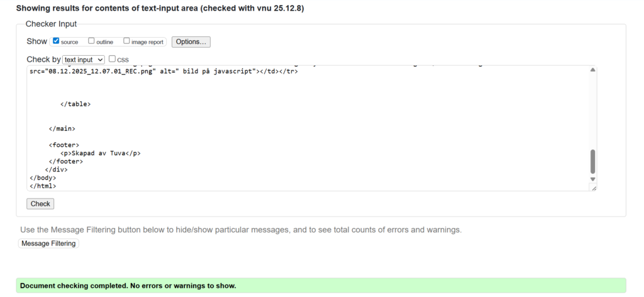This screenshot has height=297, width=644.
Task: Uncheck the source checkbox
Action: (57, 41)
